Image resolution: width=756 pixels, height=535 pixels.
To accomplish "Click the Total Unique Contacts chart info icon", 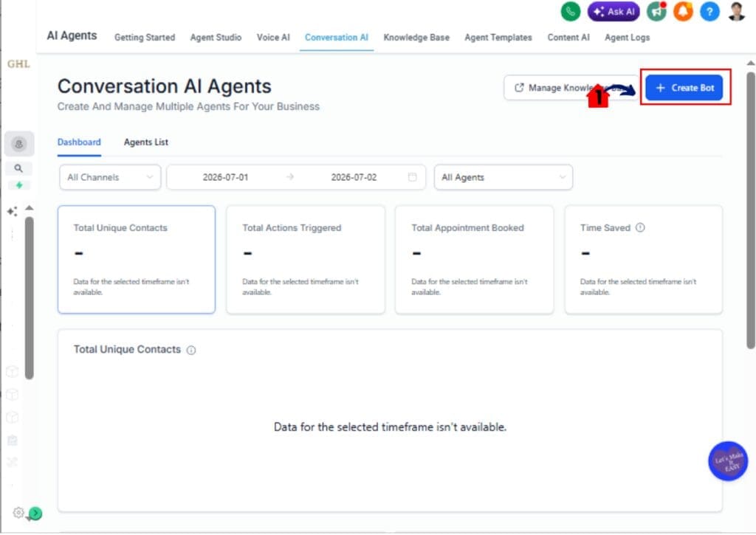I will pos(191,351).
